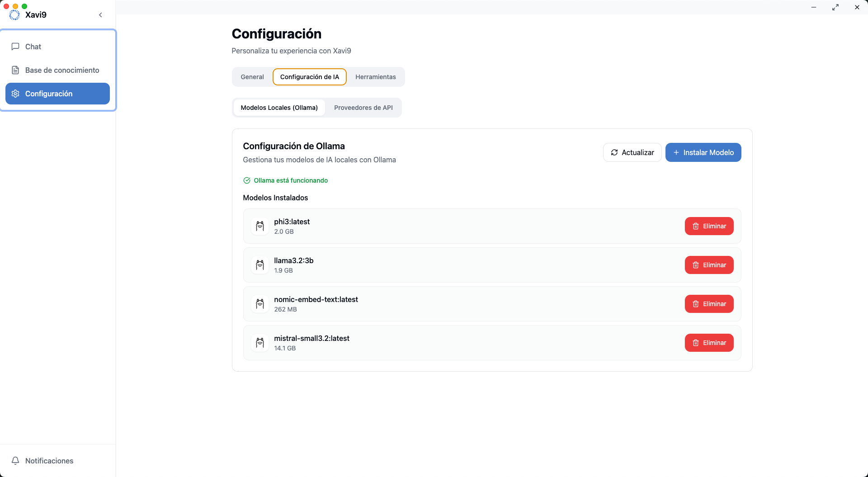This screenshot has height=477, width=868.
Task: Click the llama icon beside phi3:latest
Action: (260, 226)
